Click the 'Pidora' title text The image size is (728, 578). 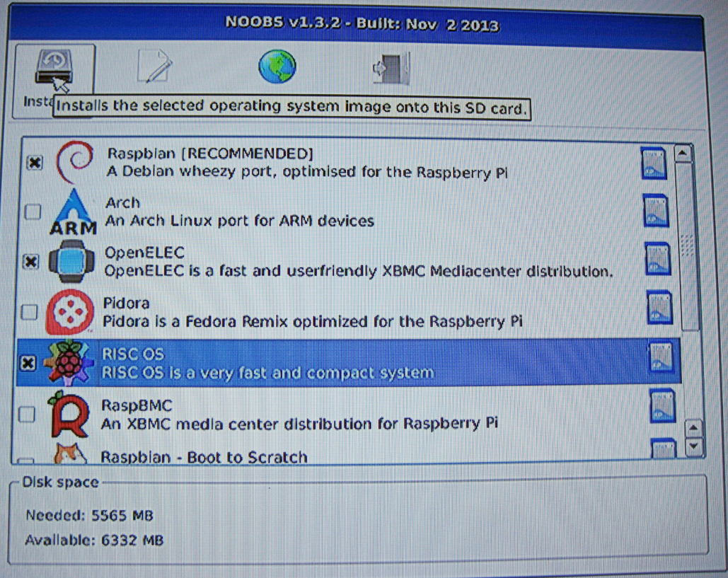[126, 304]
